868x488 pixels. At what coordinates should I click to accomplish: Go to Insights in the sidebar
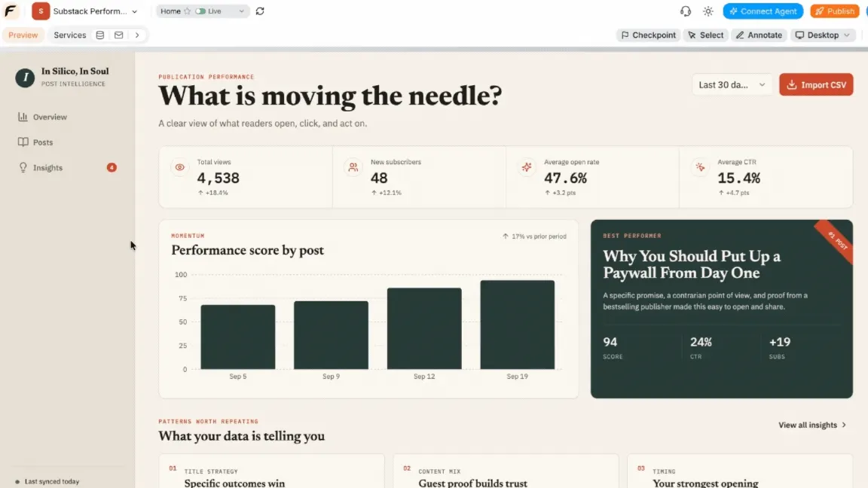[x=47, y=168]
